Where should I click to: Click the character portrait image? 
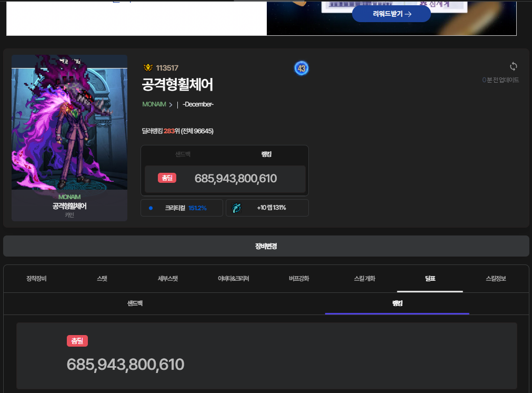pos(69,122)
